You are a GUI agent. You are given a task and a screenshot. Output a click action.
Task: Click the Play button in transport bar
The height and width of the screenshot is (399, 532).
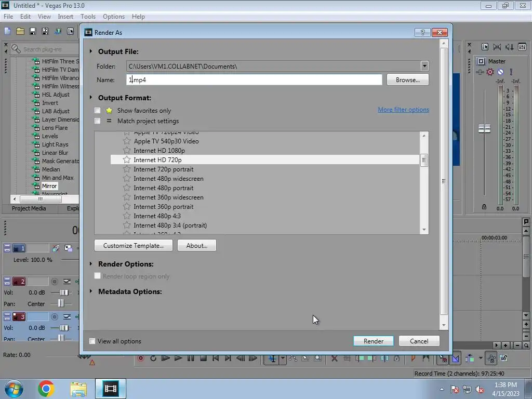[x=178, y=358]
